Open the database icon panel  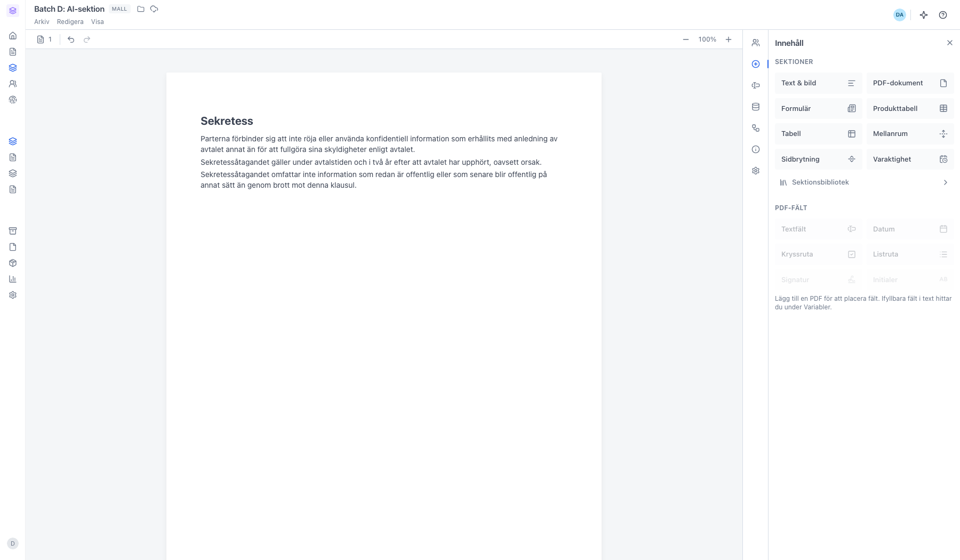tap(756, 107)
